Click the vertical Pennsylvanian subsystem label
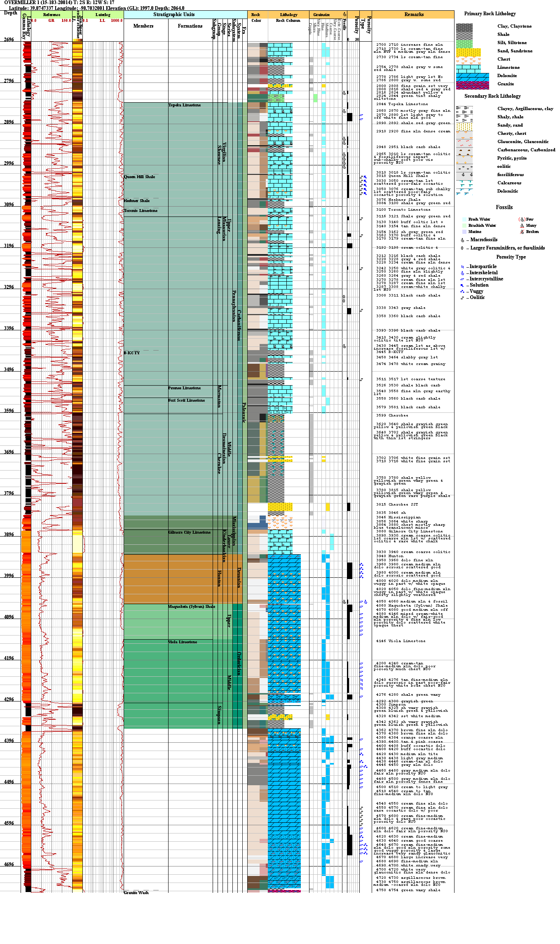 click(234, 306)
